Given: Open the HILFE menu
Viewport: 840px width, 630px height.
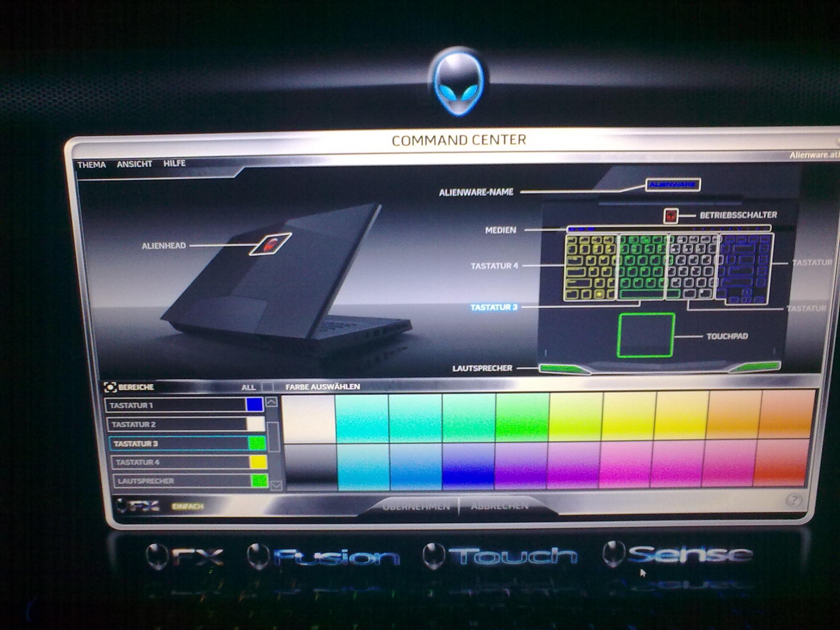Looking at the screenshot, I should pos(174,163).
